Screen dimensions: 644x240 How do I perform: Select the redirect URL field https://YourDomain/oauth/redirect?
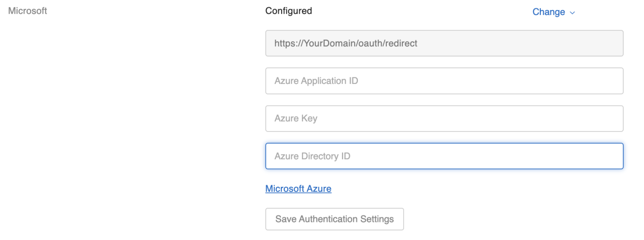(444, 43)
